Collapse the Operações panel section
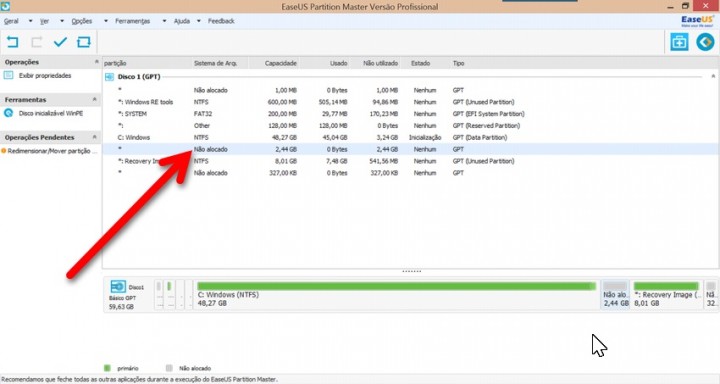The image size is (720, 384). click(96, 62)
